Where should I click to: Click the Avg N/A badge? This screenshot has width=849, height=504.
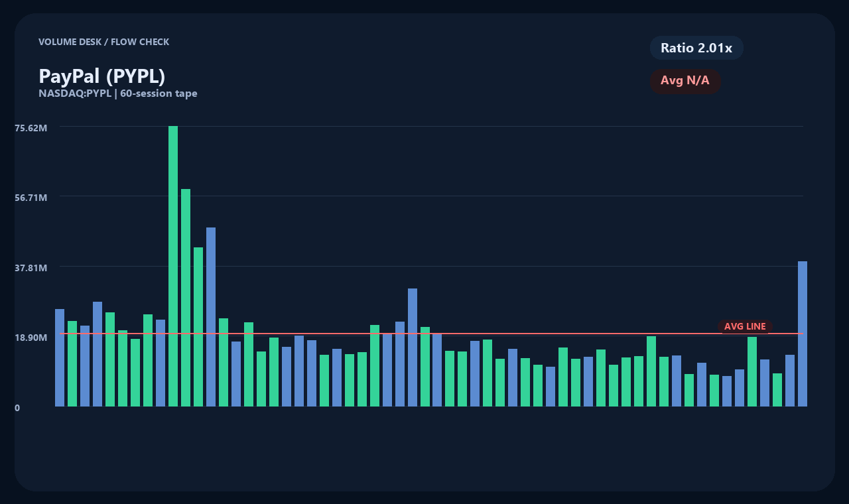coord(685,81)
